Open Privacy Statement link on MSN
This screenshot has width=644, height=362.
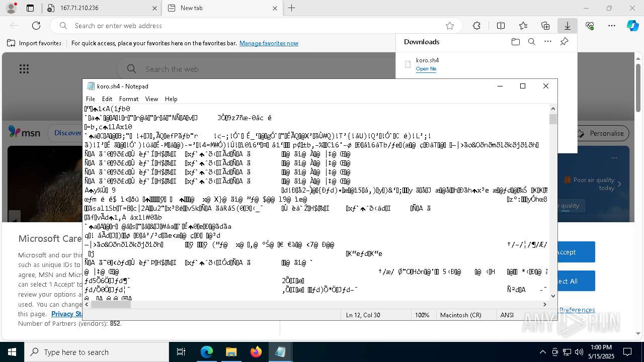67,314
